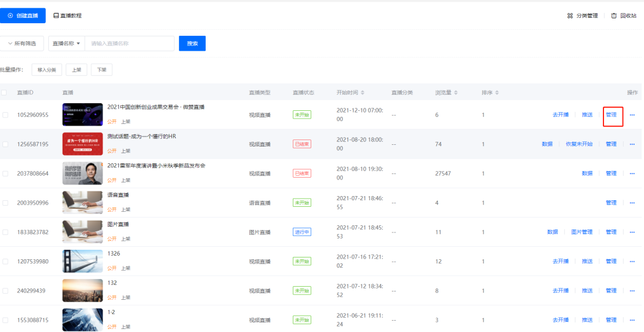The height and width of the screenshot is (332, 644).
Task: Click 移入分类 batch action button
Action: tap(47, 70)
